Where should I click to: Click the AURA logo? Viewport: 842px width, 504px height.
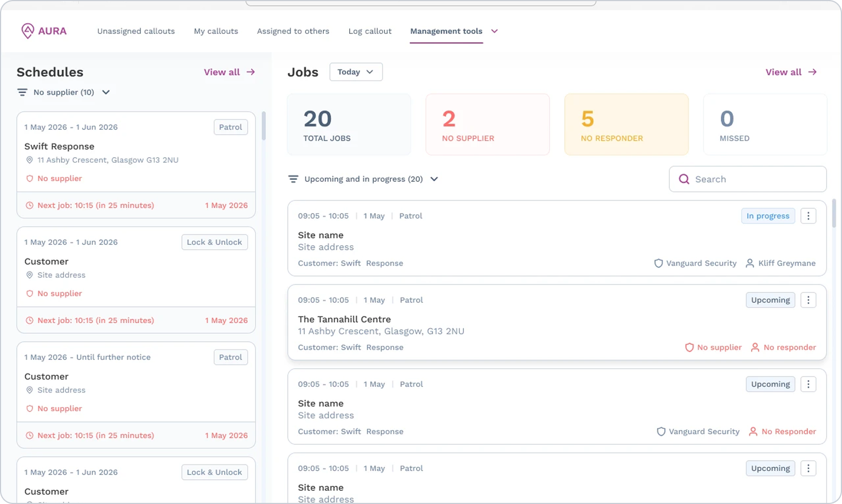point(44,31)
